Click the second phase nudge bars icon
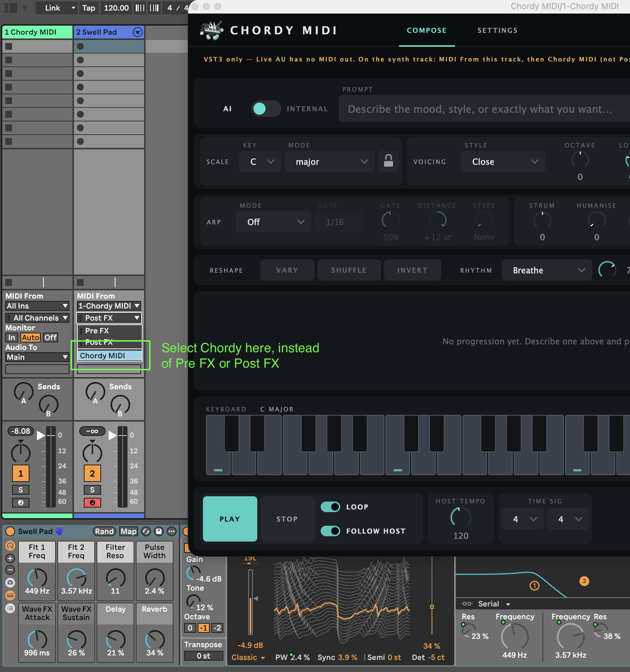The width and height of the screenshot is (630, 672). click(154, 8)
